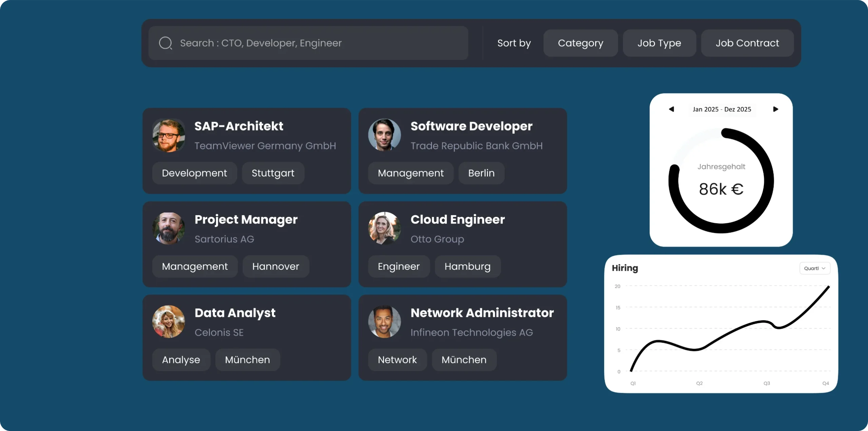Select the Job Contract sort option
The width and height of the screenshot is (868, 431).
tap(747, 43)
